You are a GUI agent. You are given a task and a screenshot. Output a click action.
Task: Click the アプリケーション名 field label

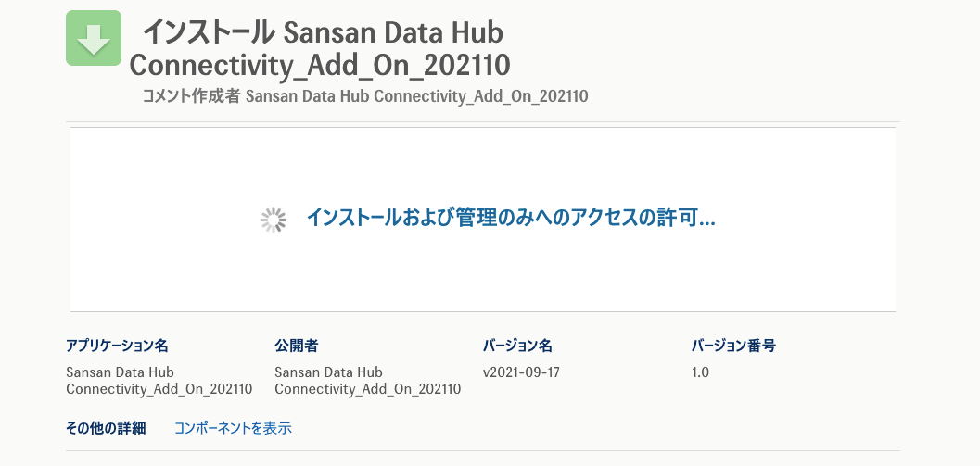[117, 346]
